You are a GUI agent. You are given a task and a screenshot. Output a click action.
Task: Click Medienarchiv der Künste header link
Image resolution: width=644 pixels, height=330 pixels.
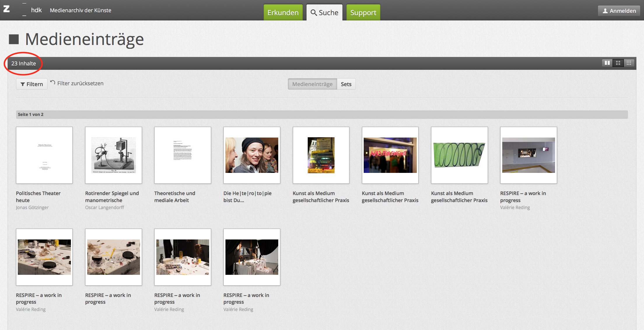[x=80, y=10]
